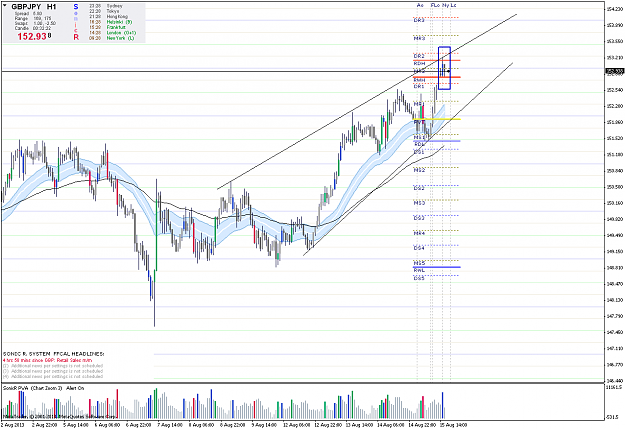
Task: Click the Spread value line
Action: pos(28,14)
